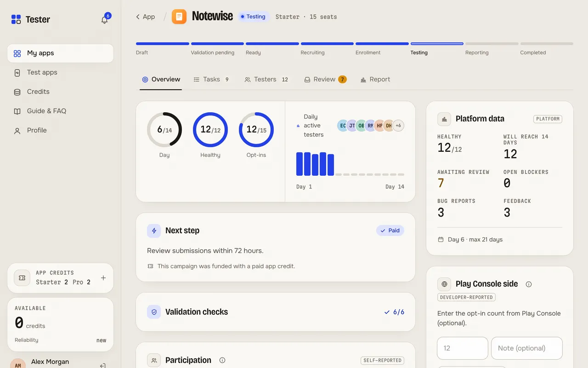The height and width of the screenshot is (368, 588).
Task: Open Guide & FAQ page
Action: point(60,111)
